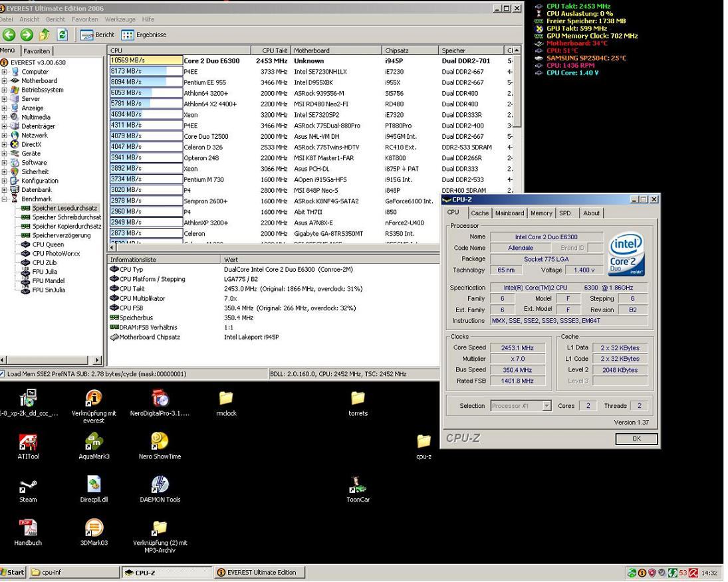The width and height of the screenshot is (728, 582).
Task: Open the Werkzeuge menu
Action: 120,19
